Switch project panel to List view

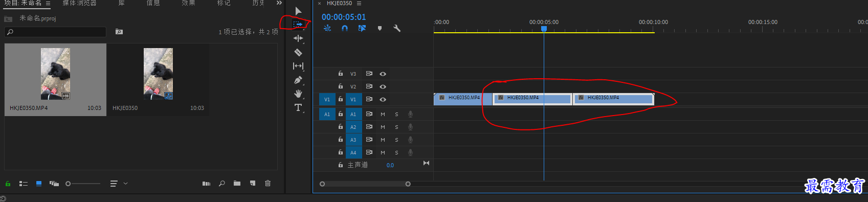coord(24,183)
